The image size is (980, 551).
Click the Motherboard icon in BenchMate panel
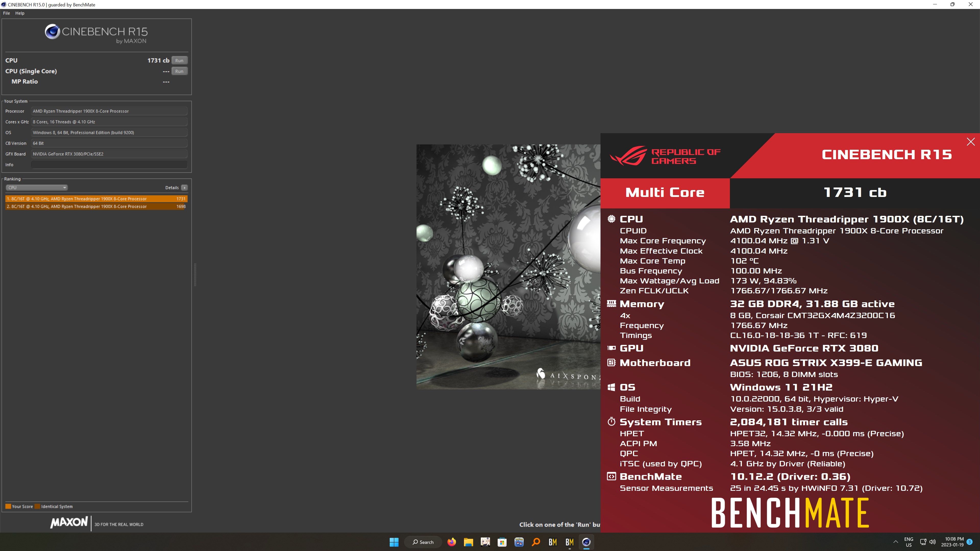tap(611, 363)
